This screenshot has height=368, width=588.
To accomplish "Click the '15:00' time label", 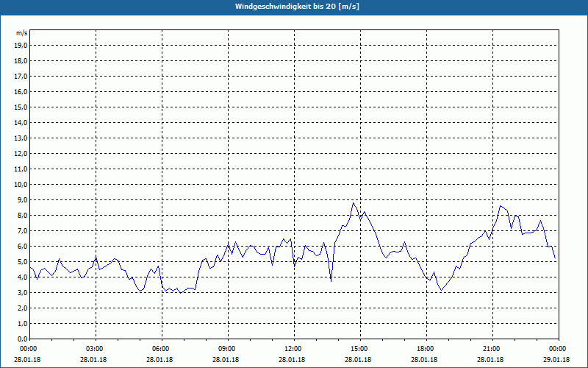I will 360,349.
